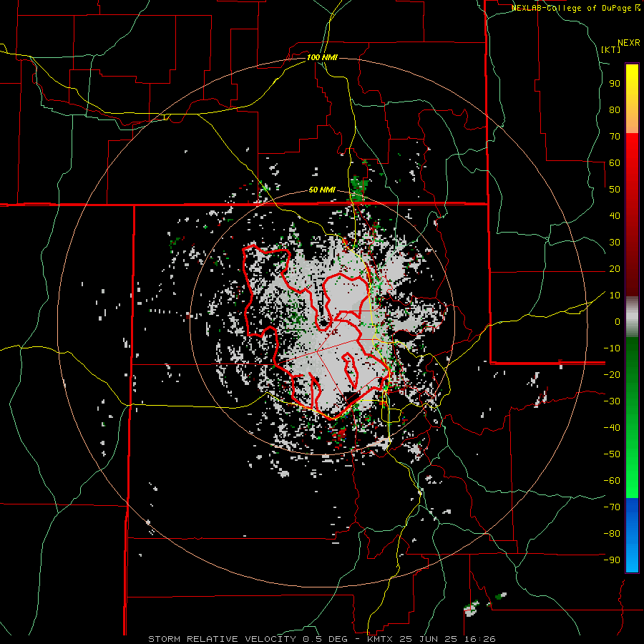Click the 70 value on velocity scale
Viewport: 644px width, 644px height.
615,137
